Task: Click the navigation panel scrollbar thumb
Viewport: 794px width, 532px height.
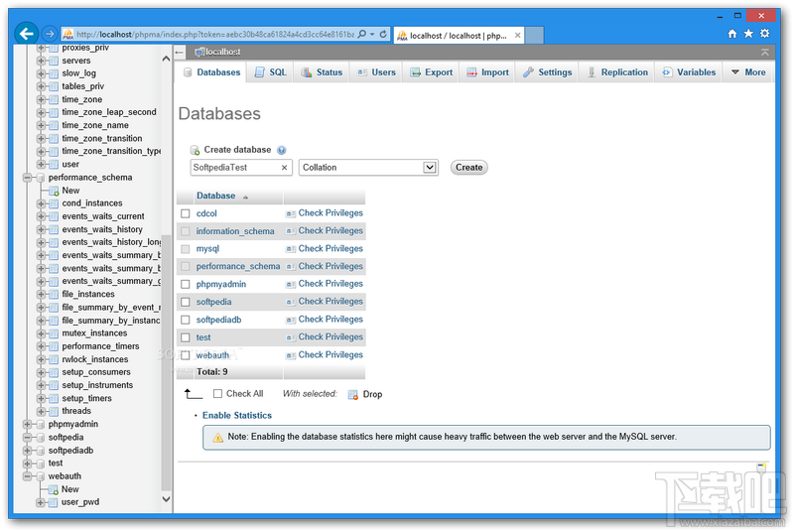Action: pos(166,362)
